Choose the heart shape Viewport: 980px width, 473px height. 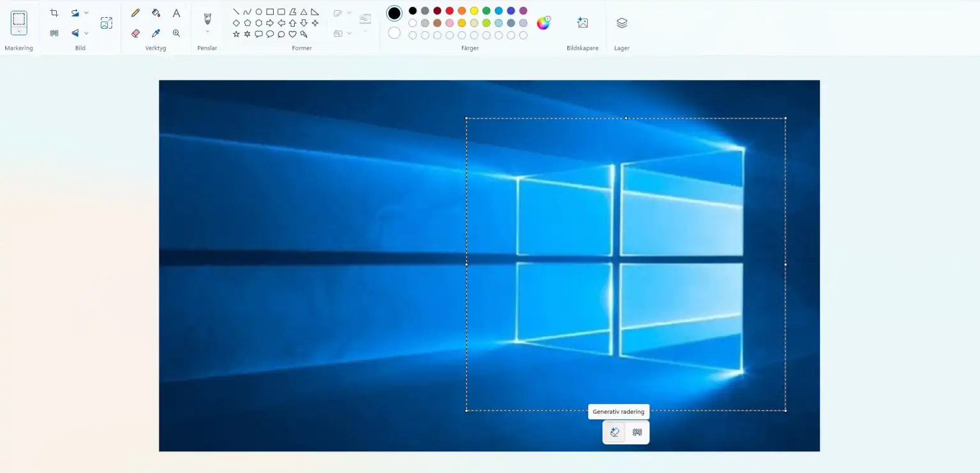point(293,34)
